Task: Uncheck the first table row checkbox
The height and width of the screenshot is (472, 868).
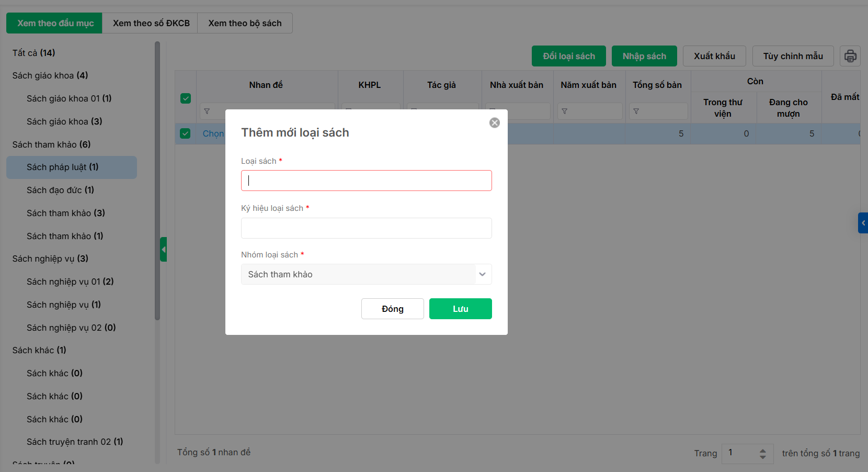Action: pyautogui.click(x=186, y=133)
